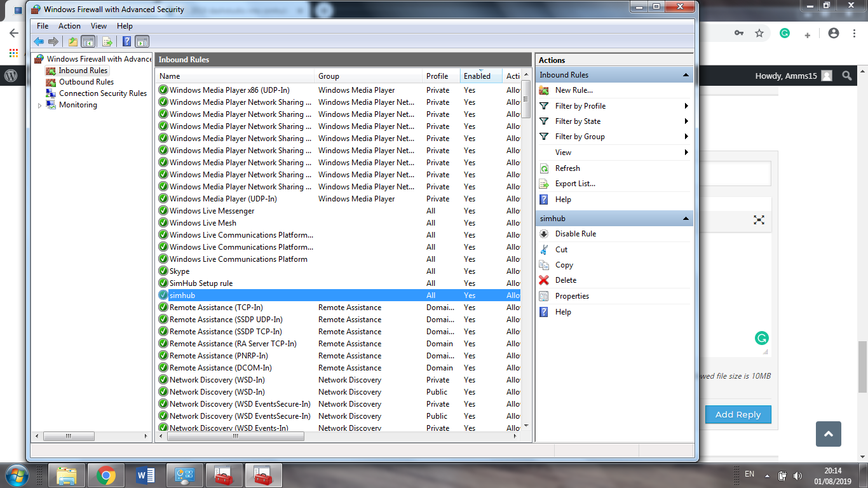Expand the Monitoring node arrow
868x488 pixels.
coord(39,105)
